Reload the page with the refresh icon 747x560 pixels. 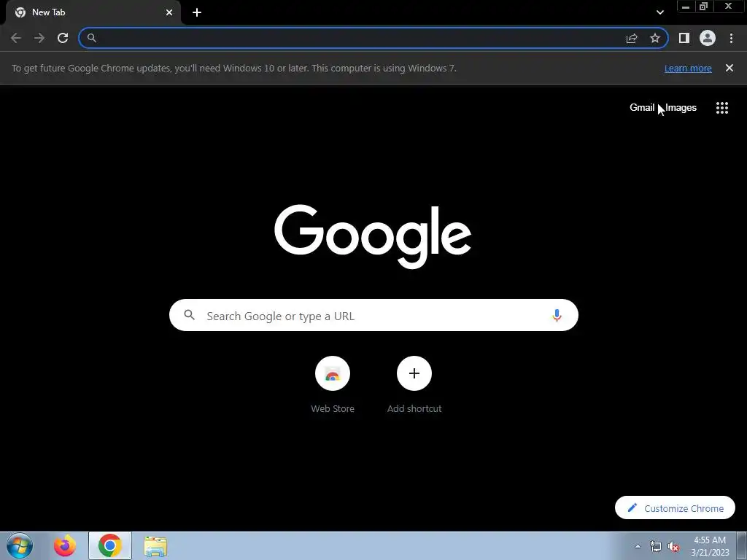pyautogui.click(x=63, y=38)
